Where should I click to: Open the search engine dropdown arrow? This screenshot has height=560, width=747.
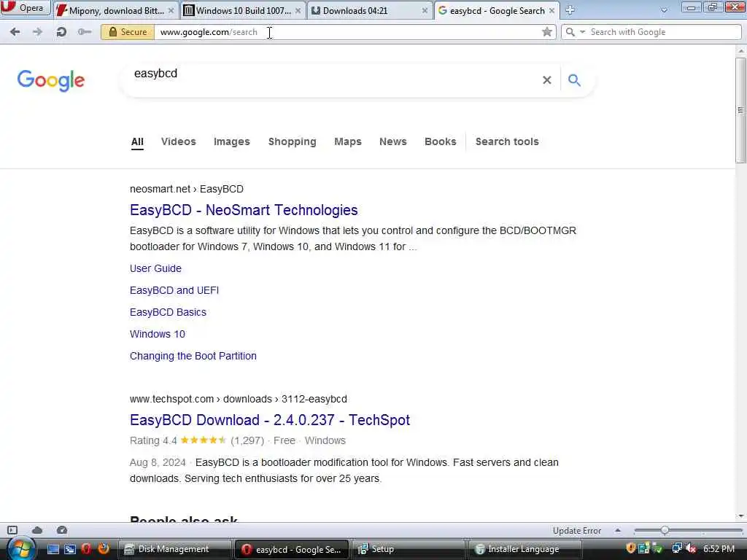(582, 32)
